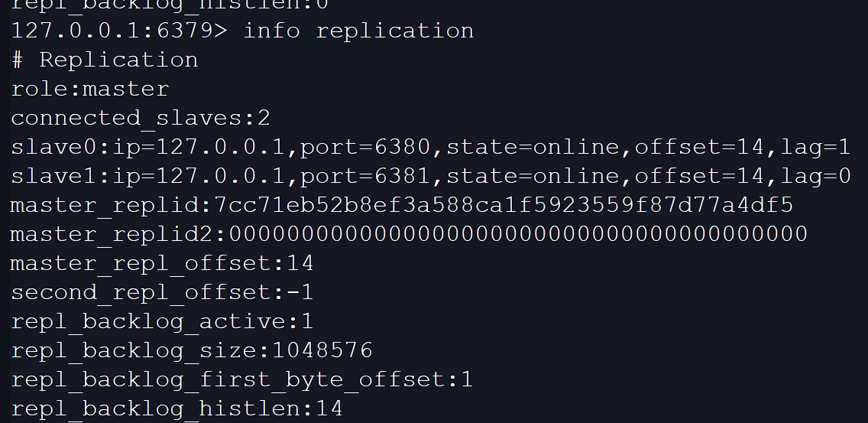This screenshot has width=868, height=423.
Task: Click the repl_backlog_histlen:14 line
Action: click(177, 409)
